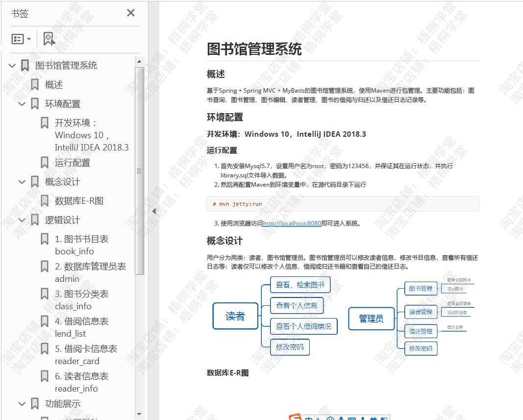Collapse the side panel with the arrow handle
523x420 pixels.
pyautogui.click(x=154, y=211)
